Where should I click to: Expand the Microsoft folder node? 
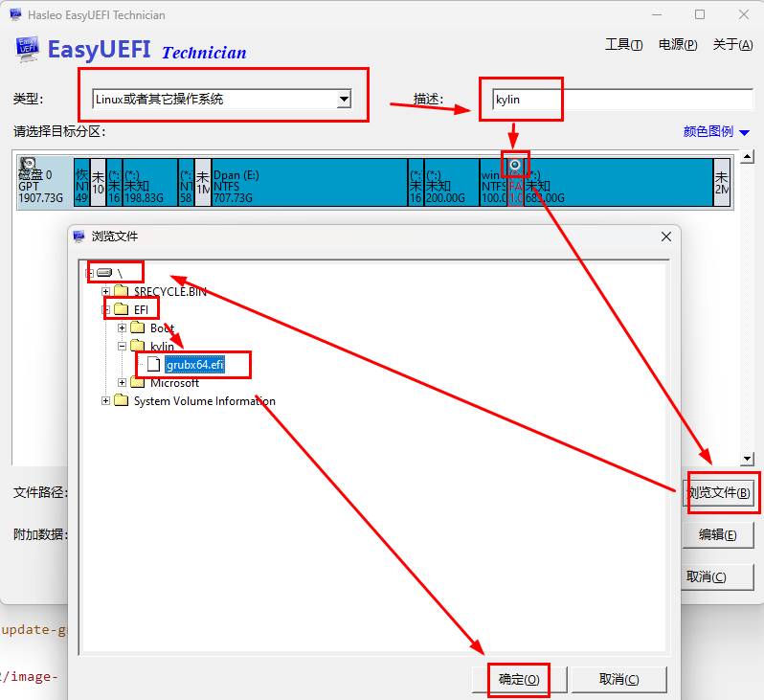tap(122, 383)
